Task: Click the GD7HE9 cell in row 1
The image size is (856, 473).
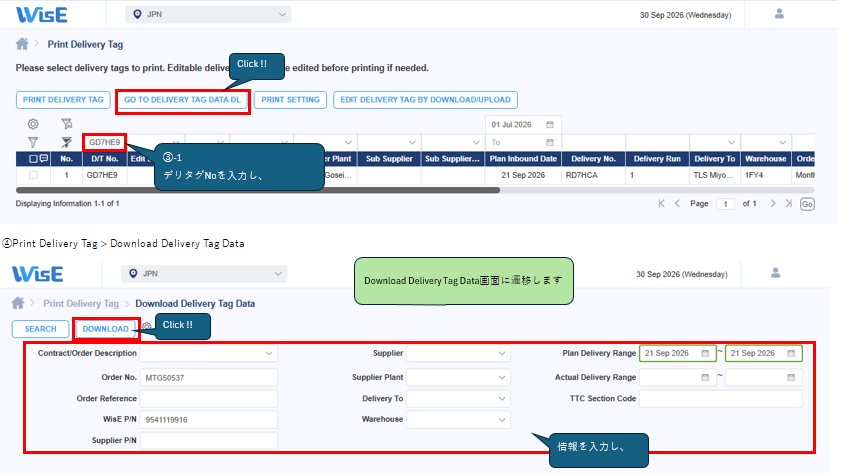Action: tap(105, 175)
